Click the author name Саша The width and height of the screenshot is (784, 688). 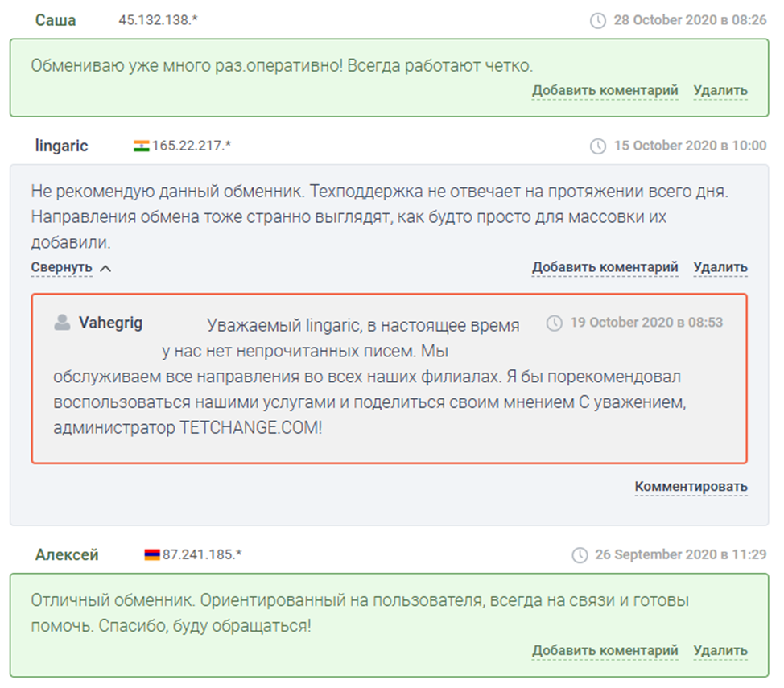56,20
